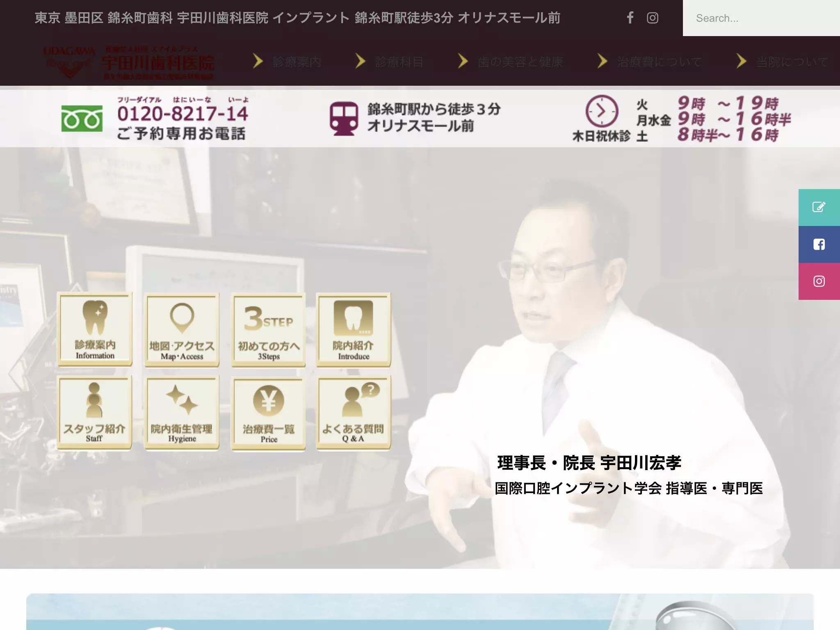Open the 歯の美容と健康 navigation menu
The width and height of the screenshot is (840, 630).
pos(520,62)
